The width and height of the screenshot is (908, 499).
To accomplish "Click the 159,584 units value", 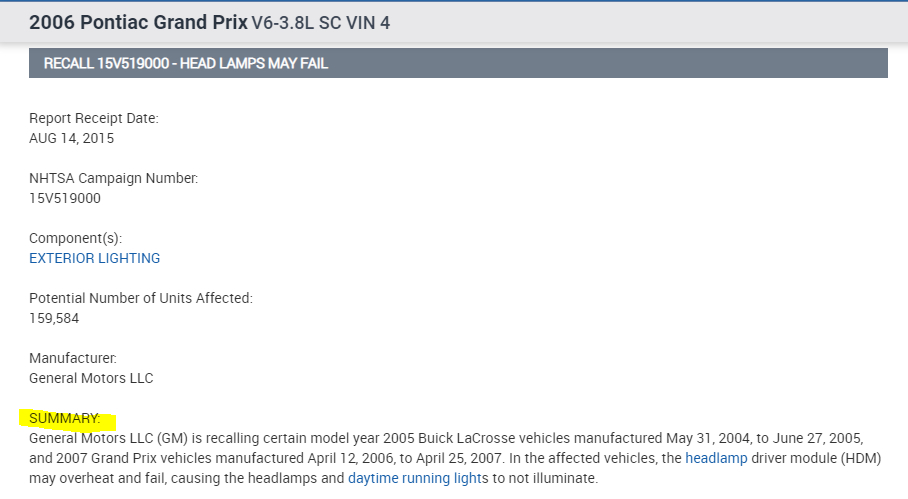I will pyautogui.click(x=54, y=318).
